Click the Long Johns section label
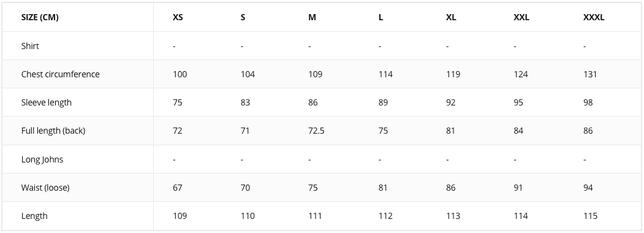 click(42, 159)
